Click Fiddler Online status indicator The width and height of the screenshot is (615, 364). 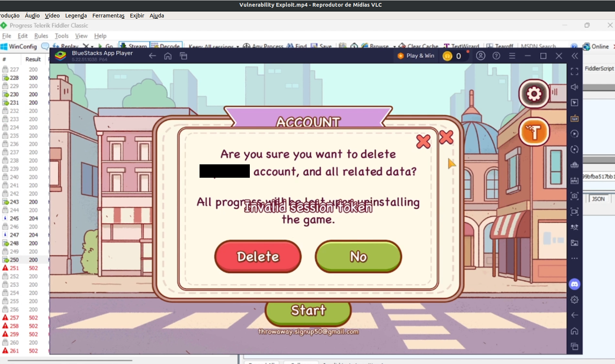point(596,46)
